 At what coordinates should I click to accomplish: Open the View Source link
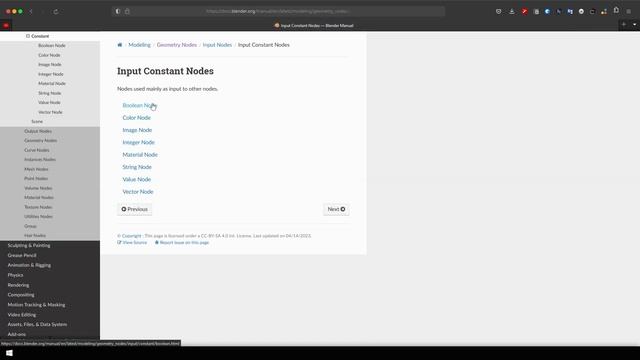(132, 242)
